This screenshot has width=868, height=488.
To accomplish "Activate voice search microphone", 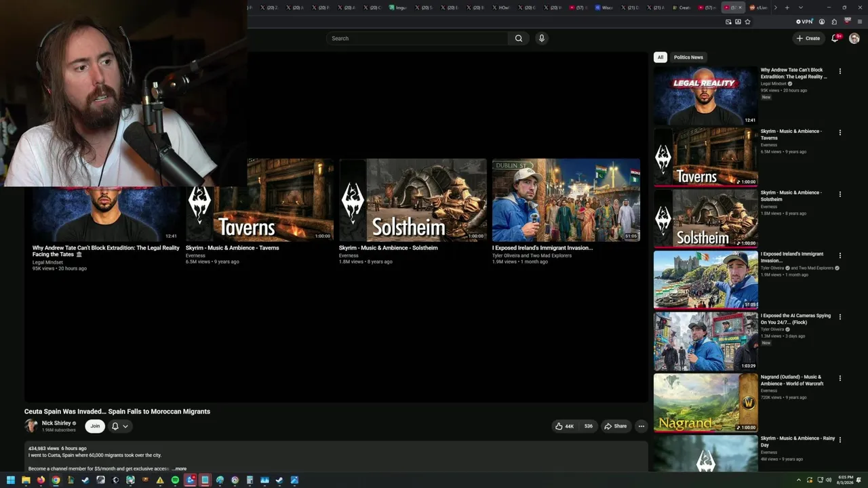I will (541, 39).
